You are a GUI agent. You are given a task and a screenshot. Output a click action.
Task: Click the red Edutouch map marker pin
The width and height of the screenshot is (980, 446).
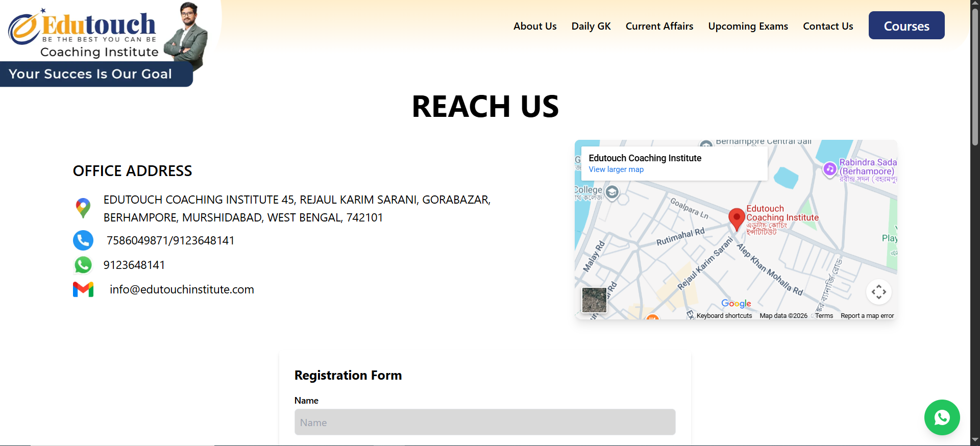click(737, 219)
